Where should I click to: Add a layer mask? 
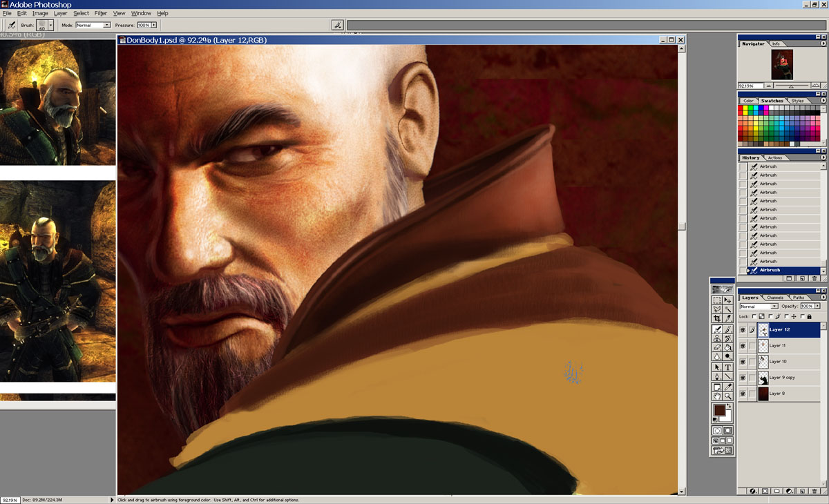tap(765, 492)
